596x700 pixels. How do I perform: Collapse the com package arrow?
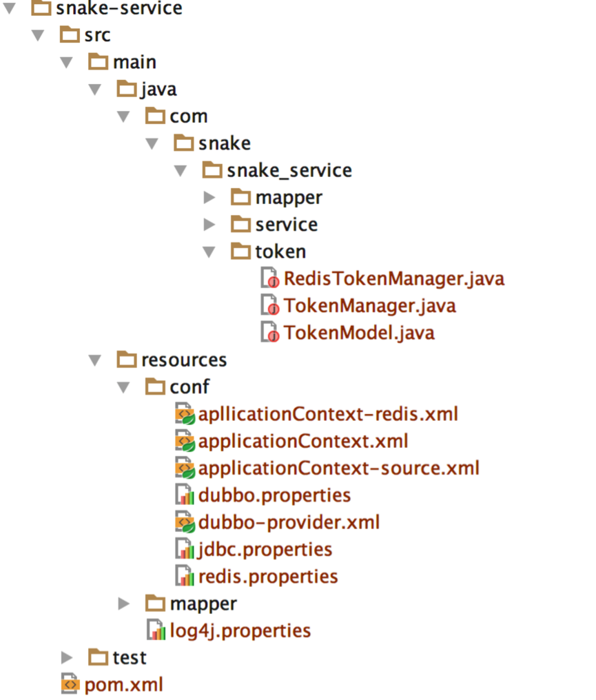[123, 117]
